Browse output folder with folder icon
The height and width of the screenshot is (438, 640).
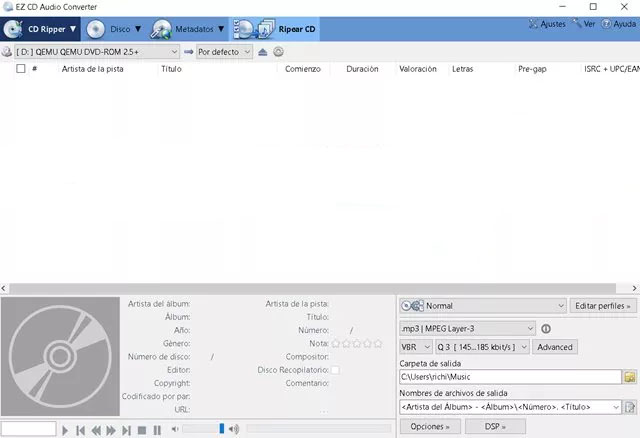[x=630, y=377]
